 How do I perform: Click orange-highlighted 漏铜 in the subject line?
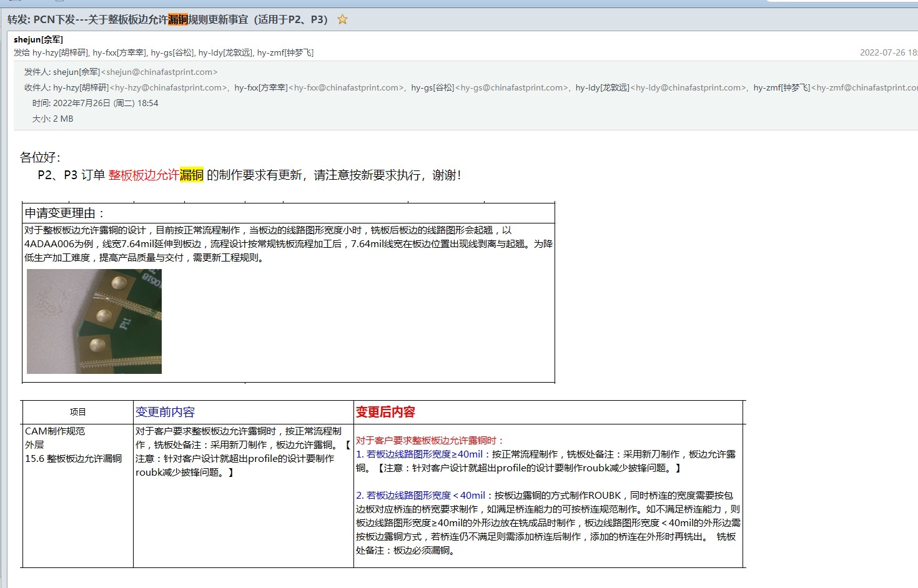(x=178, y=19)
